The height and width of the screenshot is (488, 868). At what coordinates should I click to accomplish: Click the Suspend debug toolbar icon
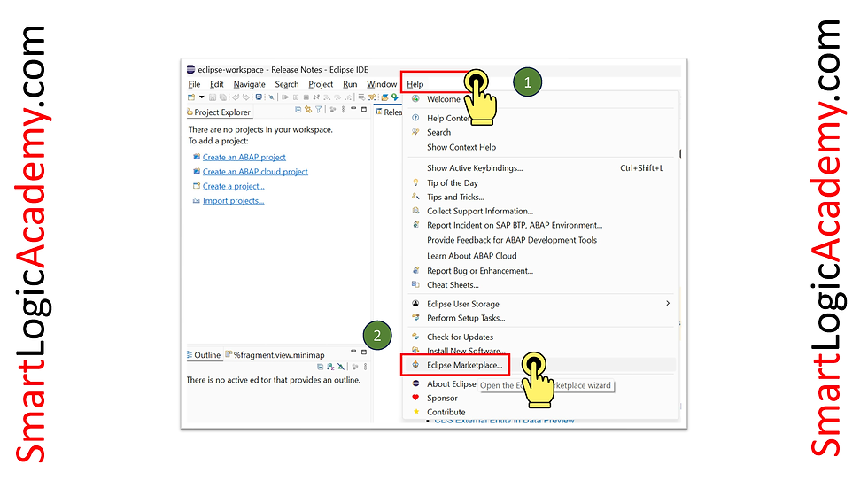[x=296, y=97]
